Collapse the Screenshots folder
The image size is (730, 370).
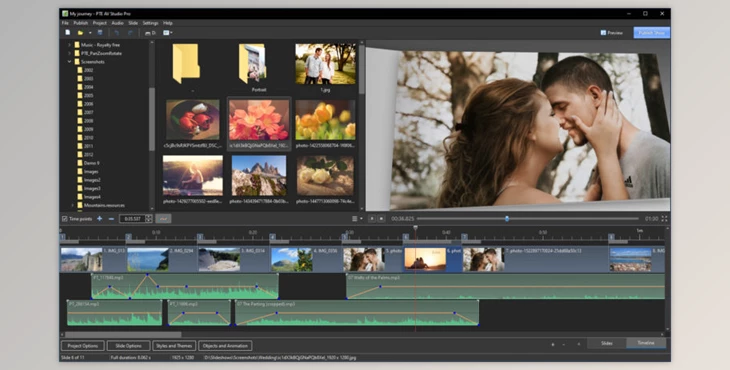point(69,61)
